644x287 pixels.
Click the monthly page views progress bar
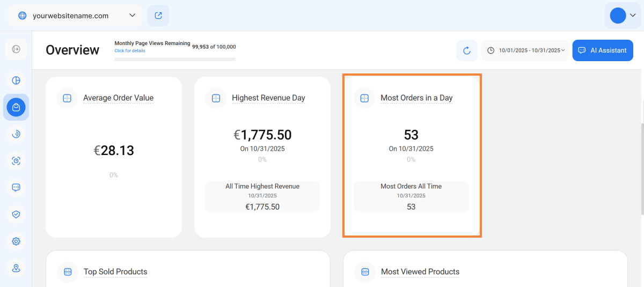pos(175,59)
